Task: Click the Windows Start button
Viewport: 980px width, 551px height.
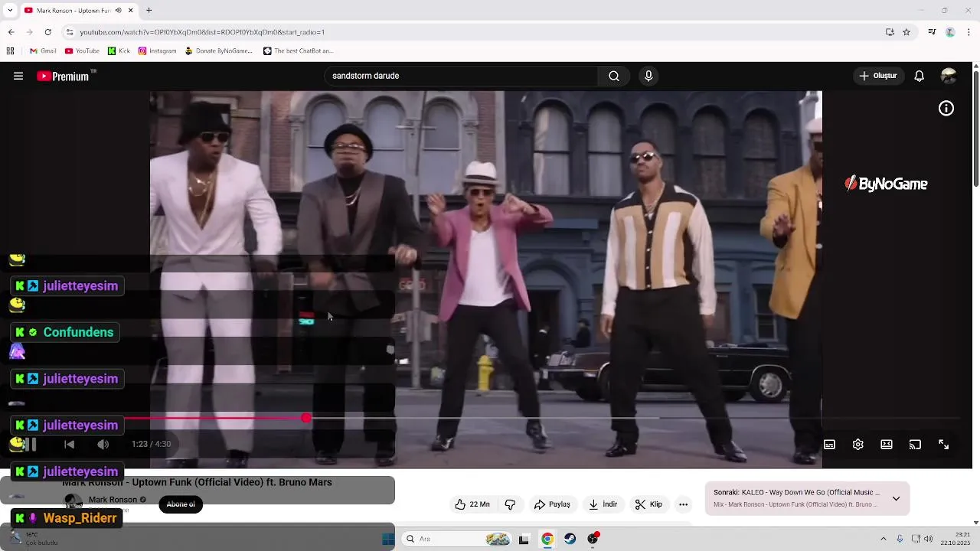Action: tap(388, 539)
